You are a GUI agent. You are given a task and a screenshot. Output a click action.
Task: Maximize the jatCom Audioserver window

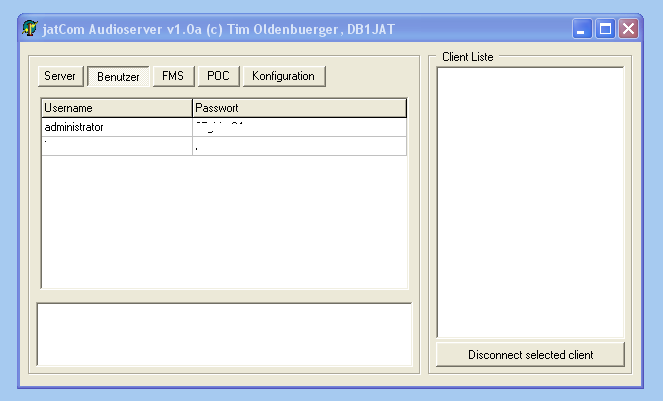click(606, 29)
